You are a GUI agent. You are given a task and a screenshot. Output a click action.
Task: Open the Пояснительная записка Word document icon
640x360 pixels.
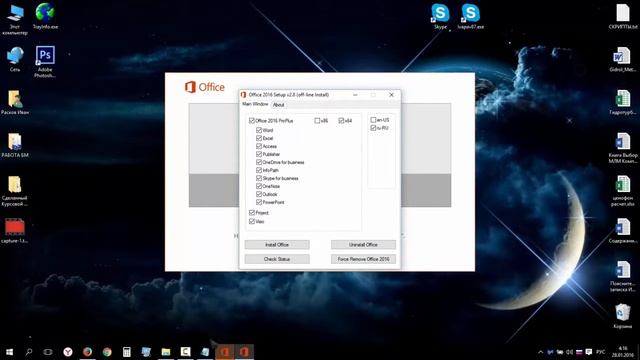(622, 276)
